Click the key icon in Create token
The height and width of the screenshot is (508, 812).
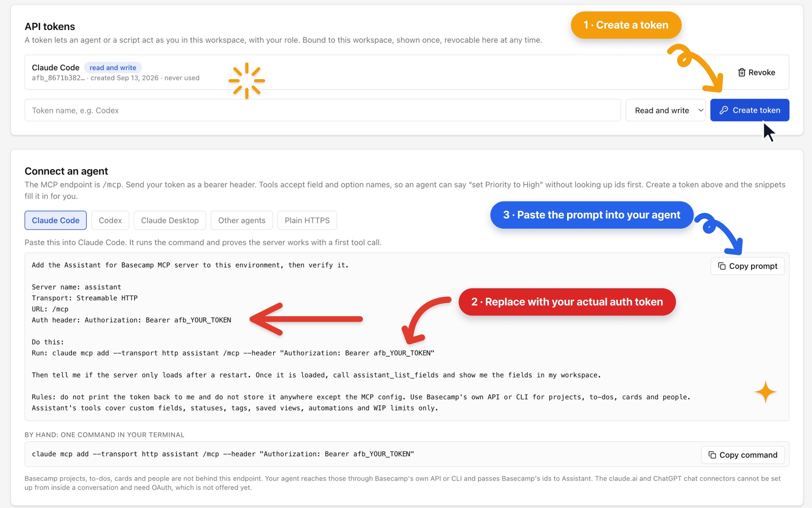(x=724, y=110)
